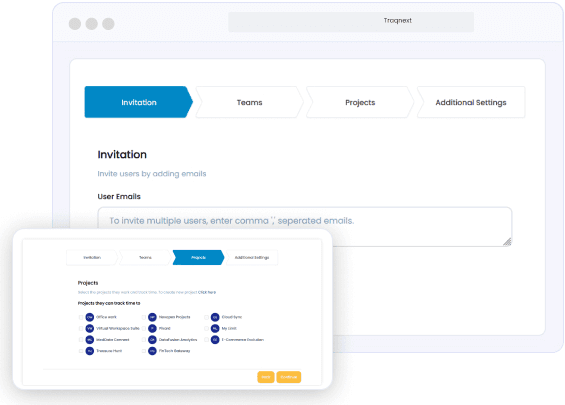Check the Office work project checkbox
This screenshot has width=565, height=405.
81,317
